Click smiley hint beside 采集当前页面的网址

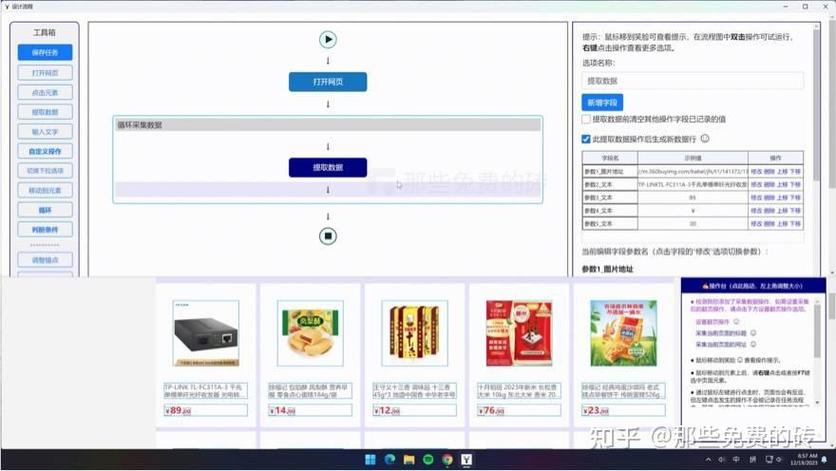click(753, 344)
